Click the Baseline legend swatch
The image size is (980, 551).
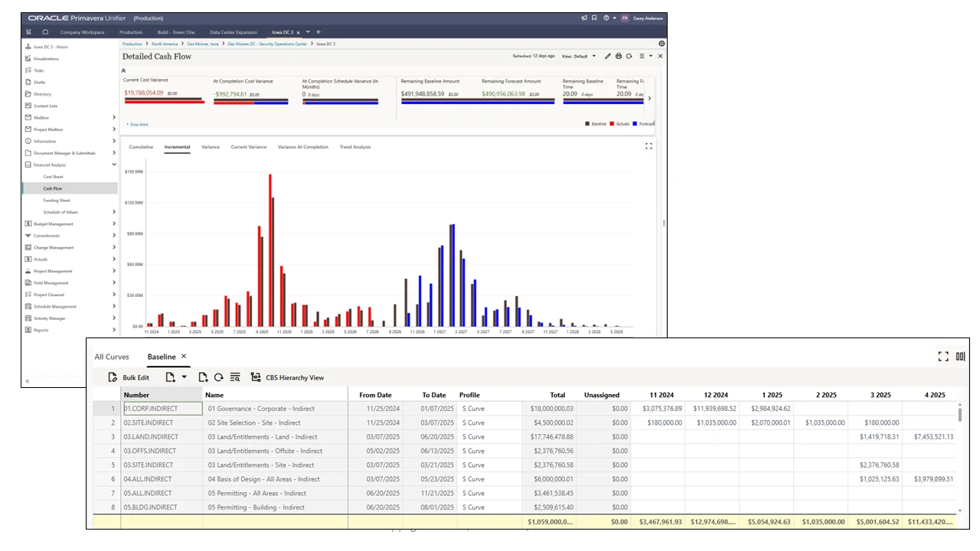(x=587, y=123)
